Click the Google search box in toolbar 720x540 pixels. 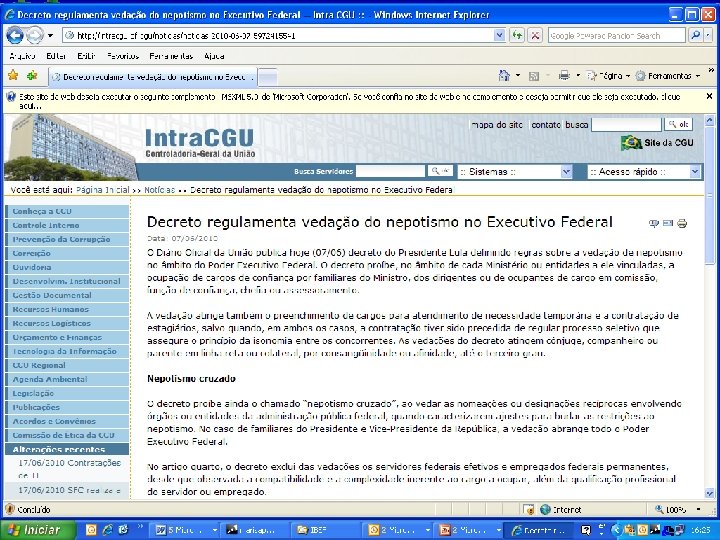click(616, 35)
